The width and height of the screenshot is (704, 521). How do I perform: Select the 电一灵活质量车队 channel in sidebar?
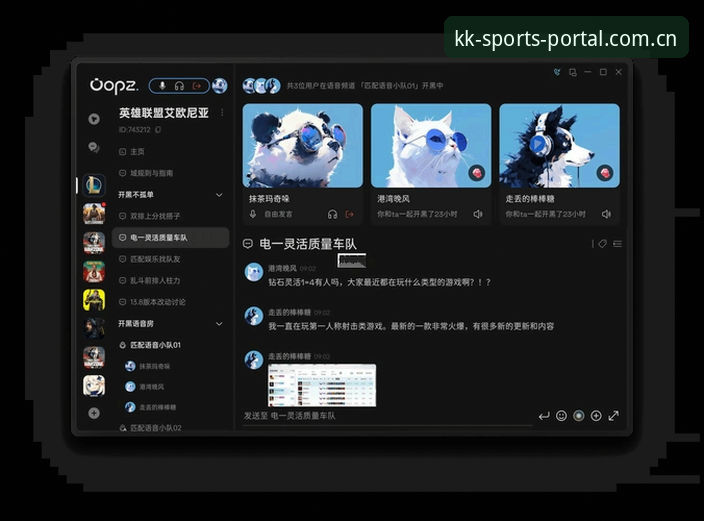171,238
